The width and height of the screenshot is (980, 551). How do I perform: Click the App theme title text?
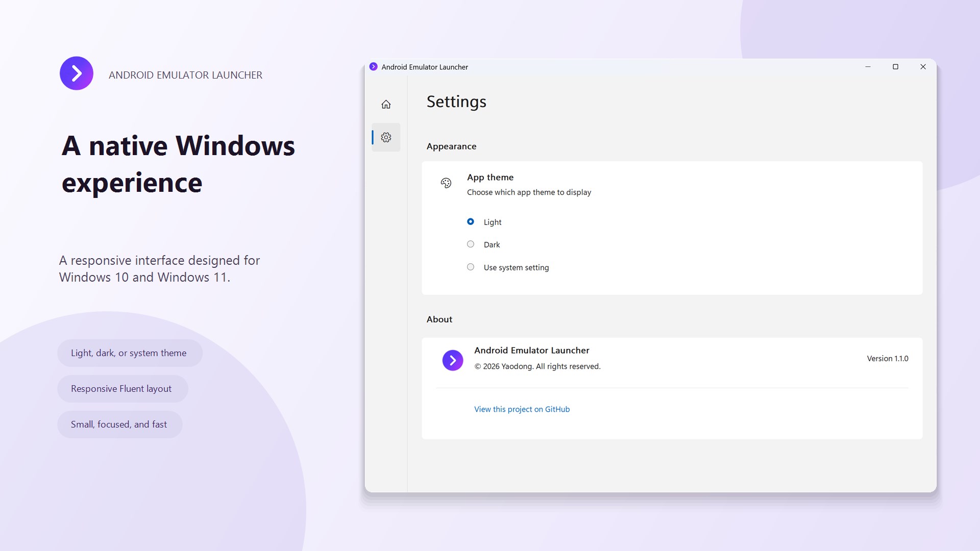tap(490, 178)
